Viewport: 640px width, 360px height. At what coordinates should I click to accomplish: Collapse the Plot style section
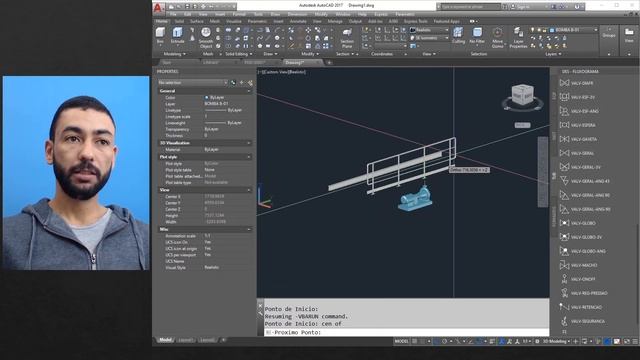point(249,157)
